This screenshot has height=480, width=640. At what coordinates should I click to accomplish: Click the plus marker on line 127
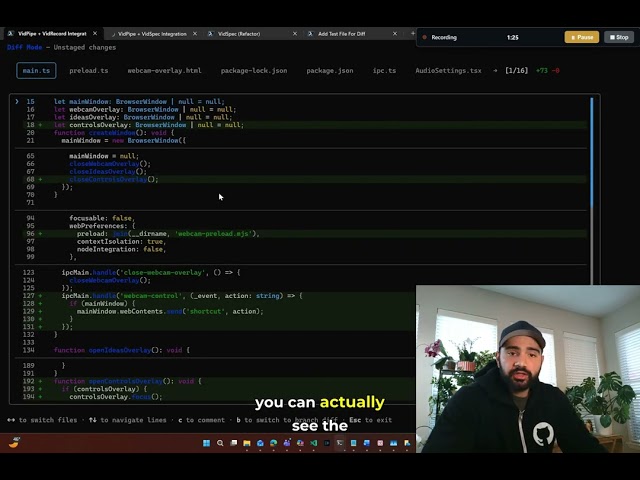tap(40, 296)
